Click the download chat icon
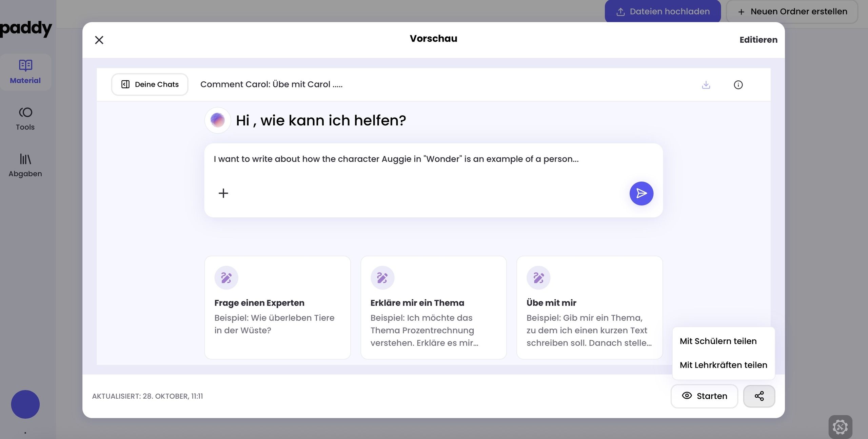Image resolution: width=868 pixels, height=439 pixels. point(706,85)
